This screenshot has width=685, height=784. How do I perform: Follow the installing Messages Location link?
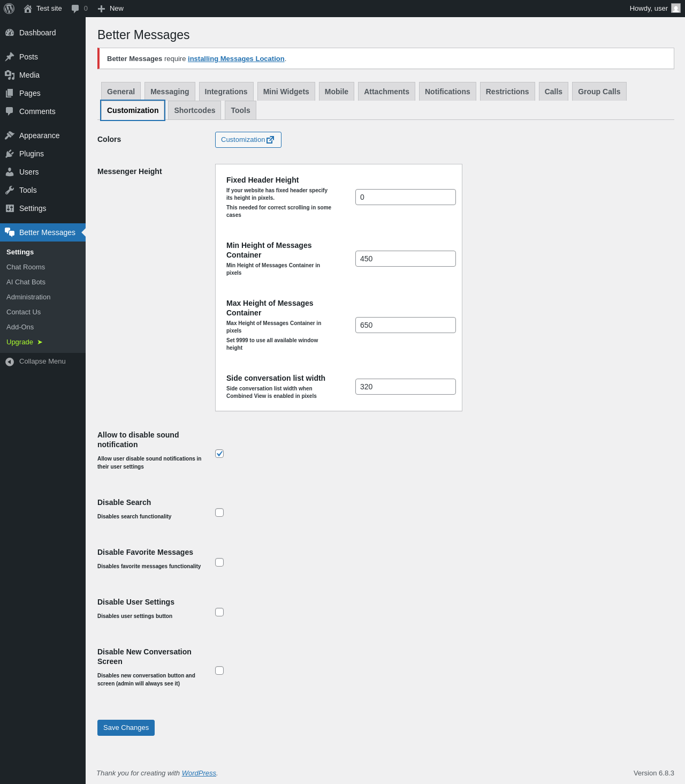click(236, 59)
